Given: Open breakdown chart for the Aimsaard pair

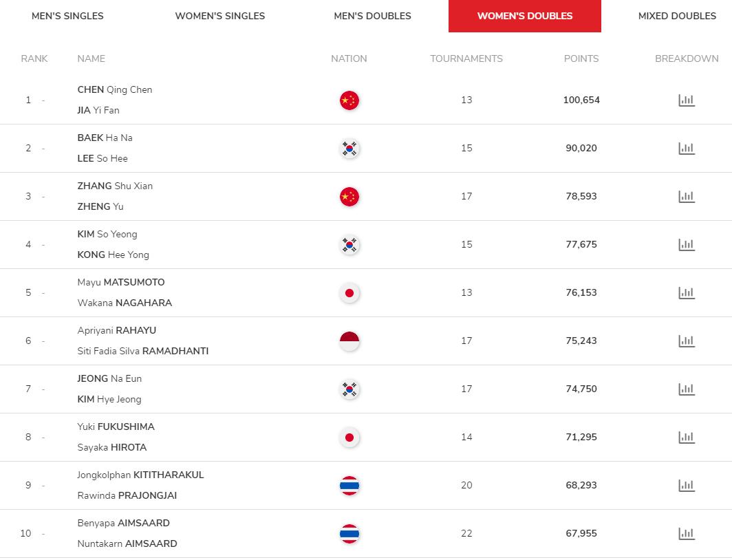Looking at the screenshot, I should 687,533.
